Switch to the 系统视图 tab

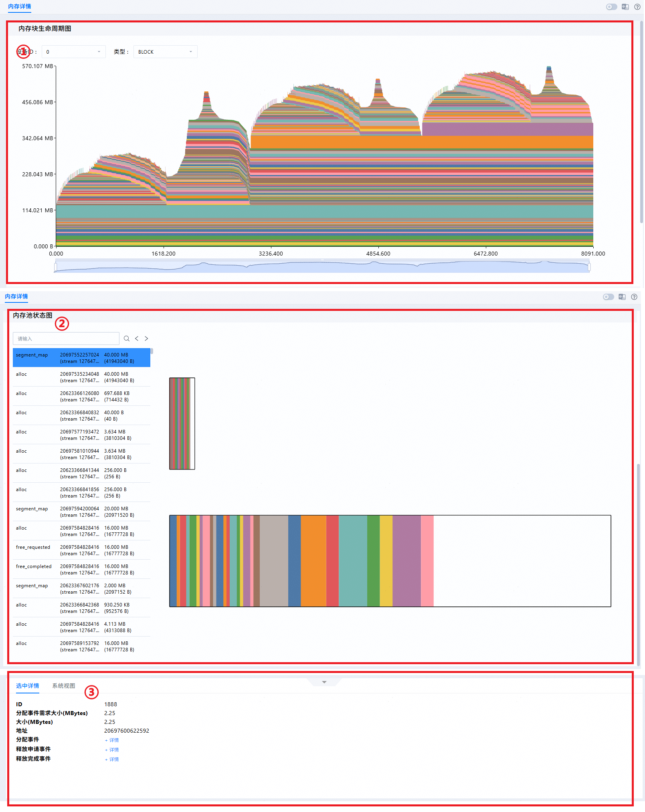point(64,686)
